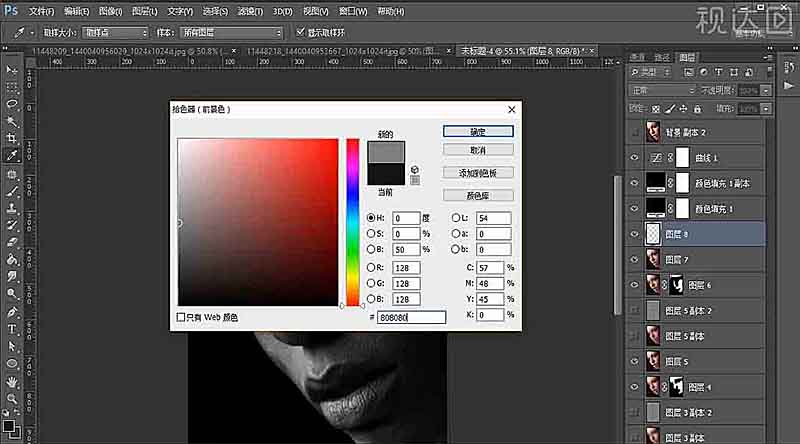This screenshot has height=444, width=800.
Task: Click the vertical hue slider strip
Action: (x=353, y=222)
